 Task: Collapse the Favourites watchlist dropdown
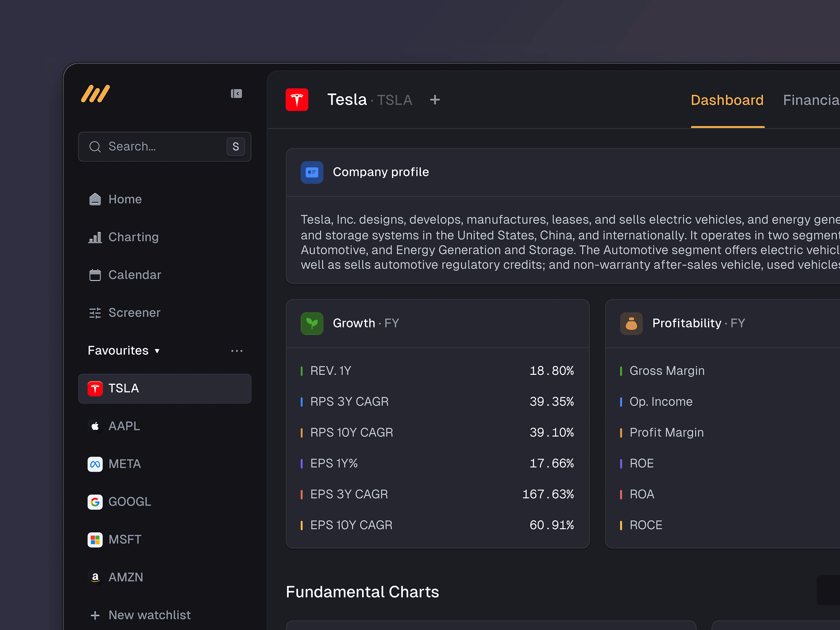(x=157, y=351)
